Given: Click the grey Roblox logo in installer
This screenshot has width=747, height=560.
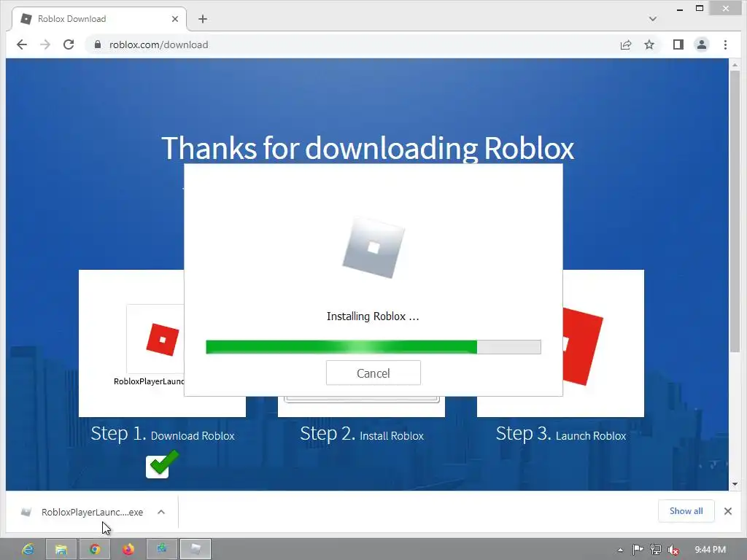Looking at the screenshot, I should [373, 248].
